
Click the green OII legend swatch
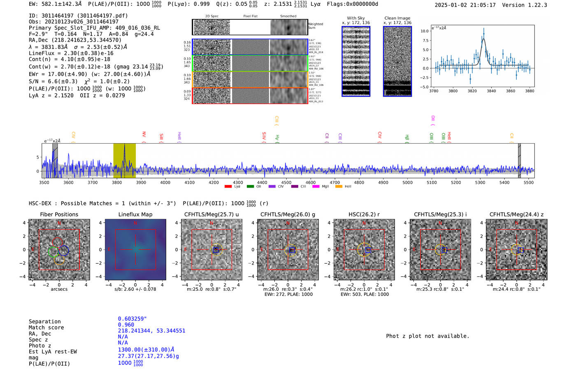(250, 186)
